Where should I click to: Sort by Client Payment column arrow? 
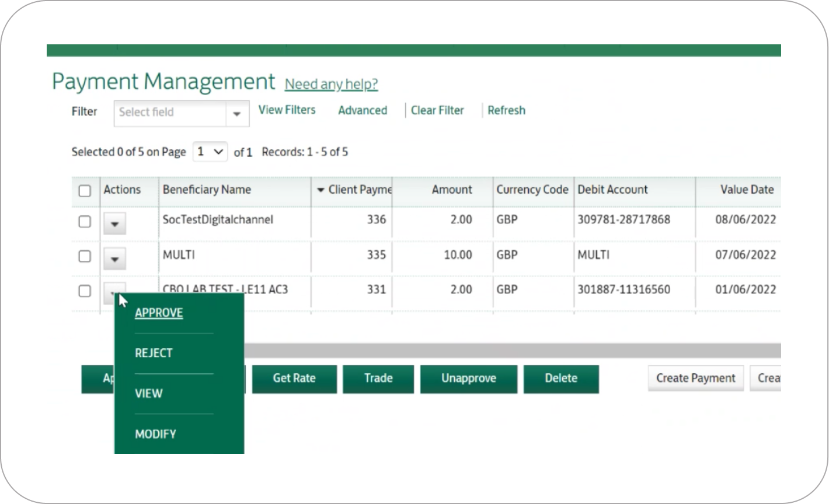click(321, 190)
